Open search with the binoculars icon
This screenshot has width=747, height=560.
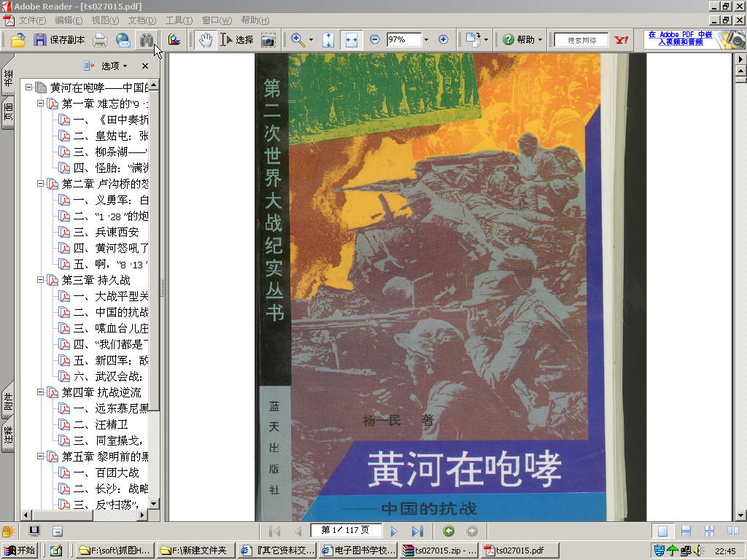[x=147, y=40]
